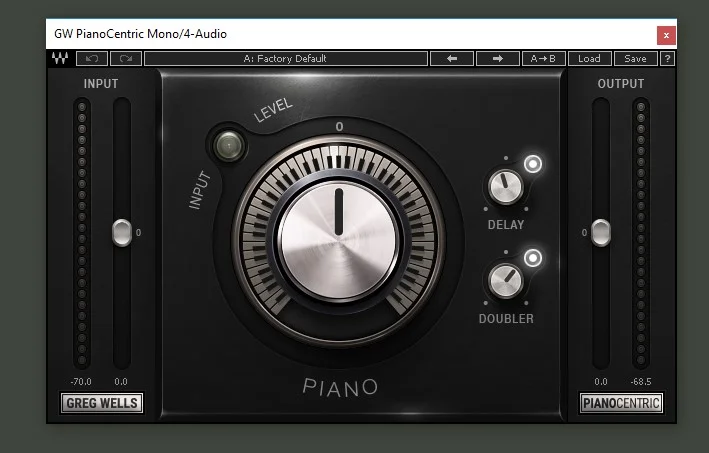
Task: Click the PianoCentric logo badge
Action: (x=621, y=403)
